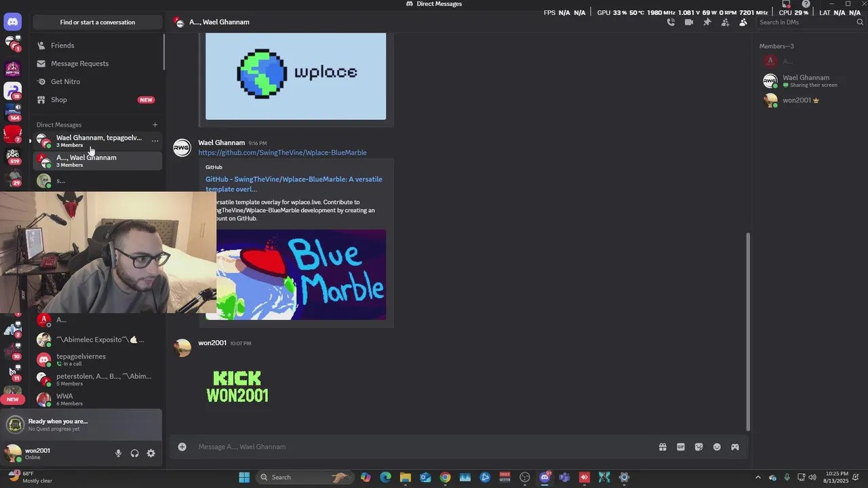Open Friends page
This screenshot has width=868, height=488.
click(x=97, y=45)
